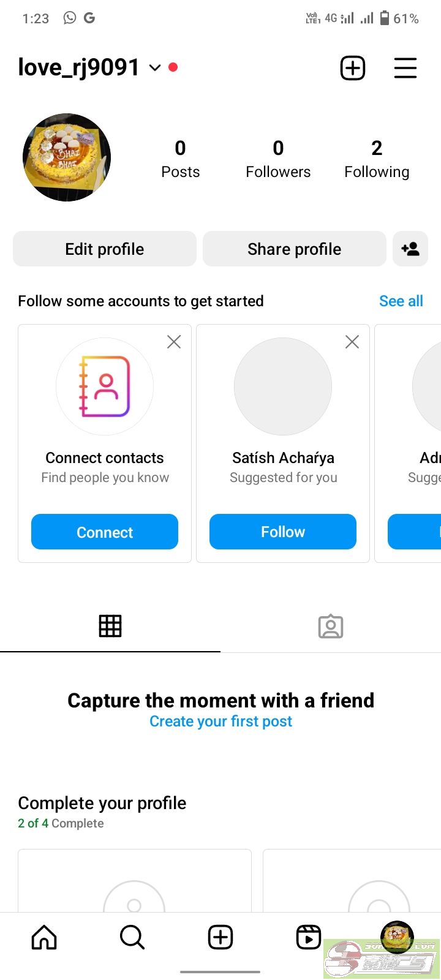Tap the discover people icon button
This screenshot has height=980, width=441.
(410, 249)
